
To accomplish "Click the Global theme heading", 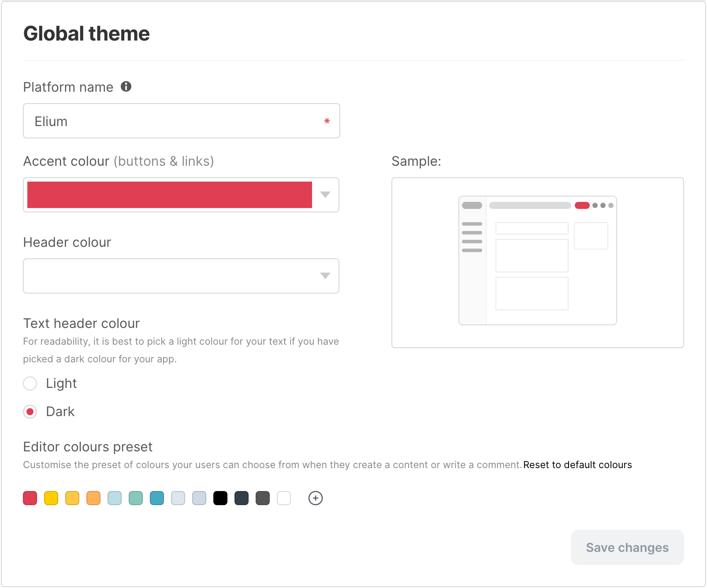I will [86, 33].
